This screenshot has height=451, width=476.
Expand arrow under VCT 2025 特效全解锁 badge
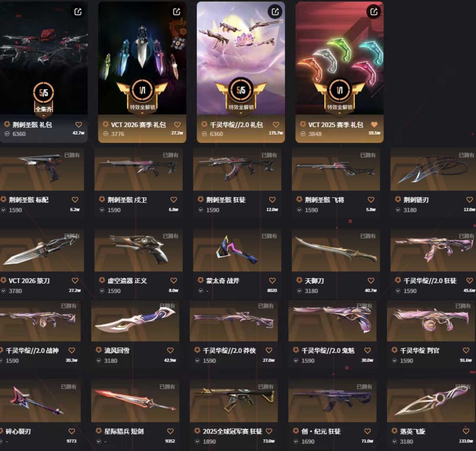coord(339,113)
